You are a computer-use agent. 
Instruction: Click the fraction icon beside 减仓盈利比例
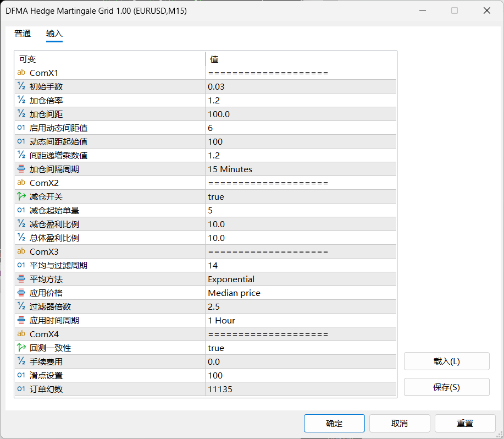coord(21,224)
